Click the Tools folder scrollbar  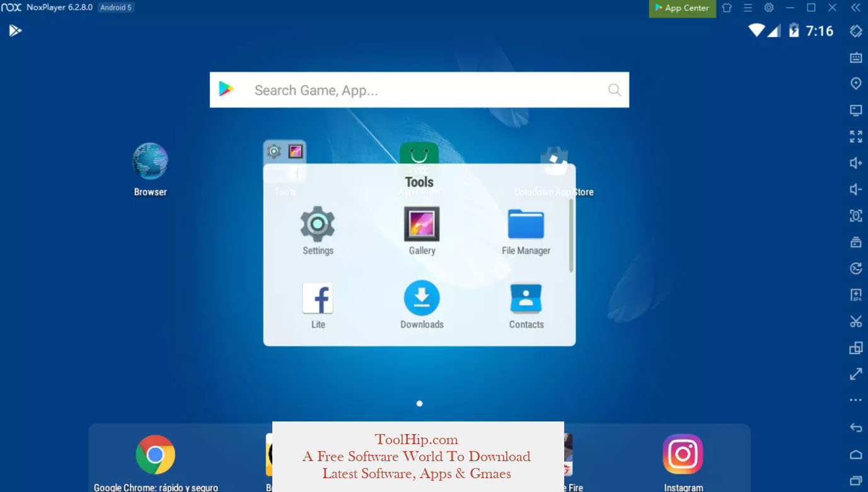pyautogui.click(x=571, y=236)
